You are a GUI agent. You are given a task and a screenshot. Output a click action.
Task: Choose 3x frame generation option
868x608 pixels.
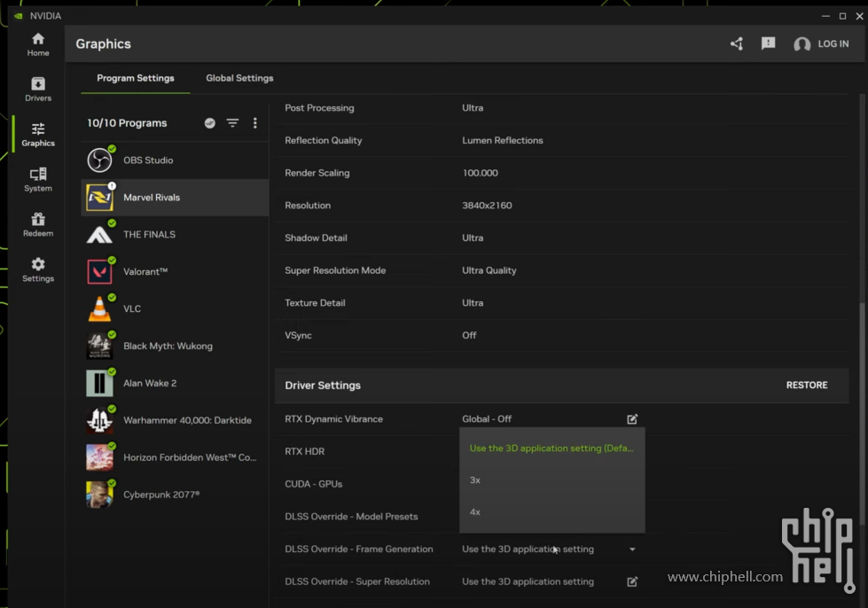[551, 480]
